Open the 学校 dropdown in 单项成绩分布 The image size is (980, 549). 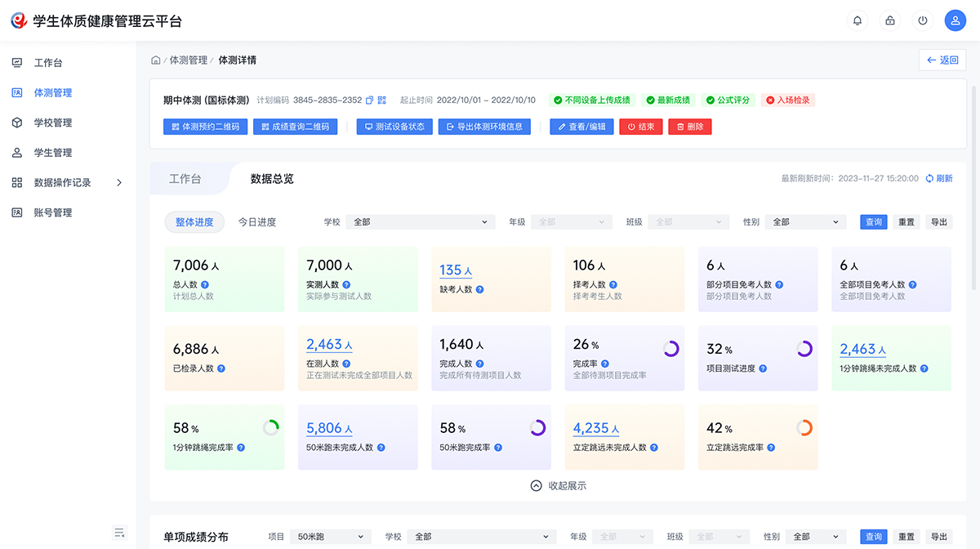click(x=481, y=537)
